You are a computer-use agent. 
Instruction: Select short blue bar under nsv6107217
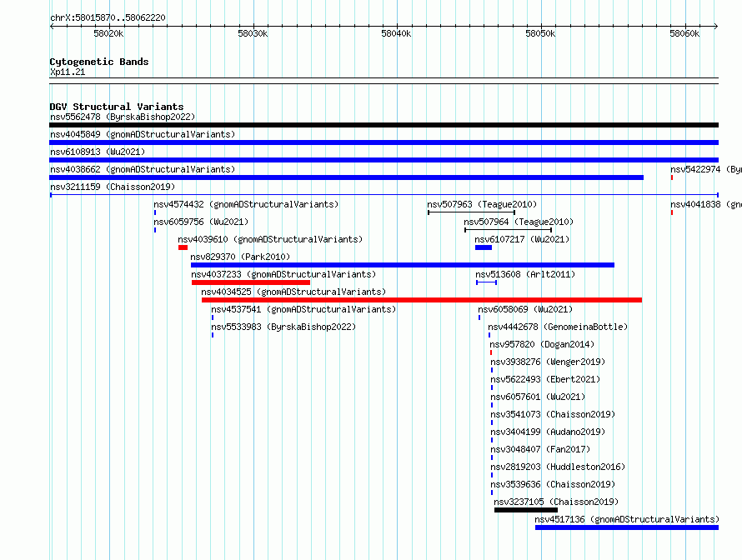click(x=484, y=247)
